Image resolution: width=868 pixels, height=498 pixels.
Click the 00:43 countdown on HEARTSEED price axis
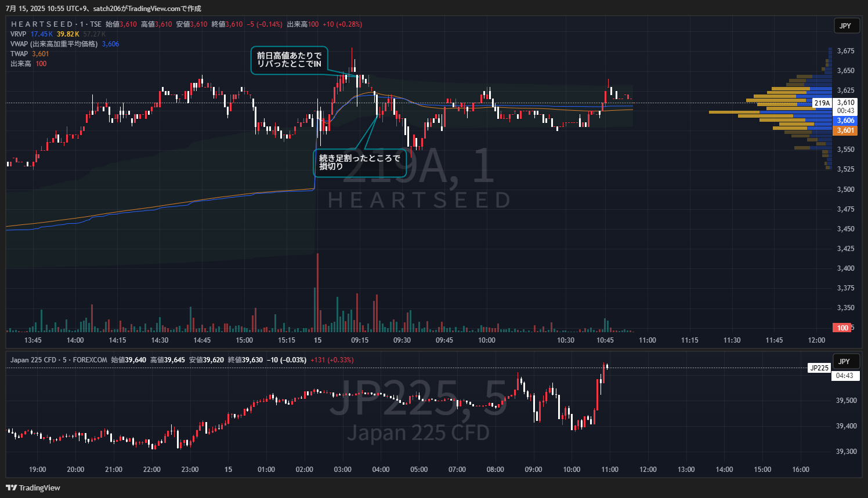point(845,111)
